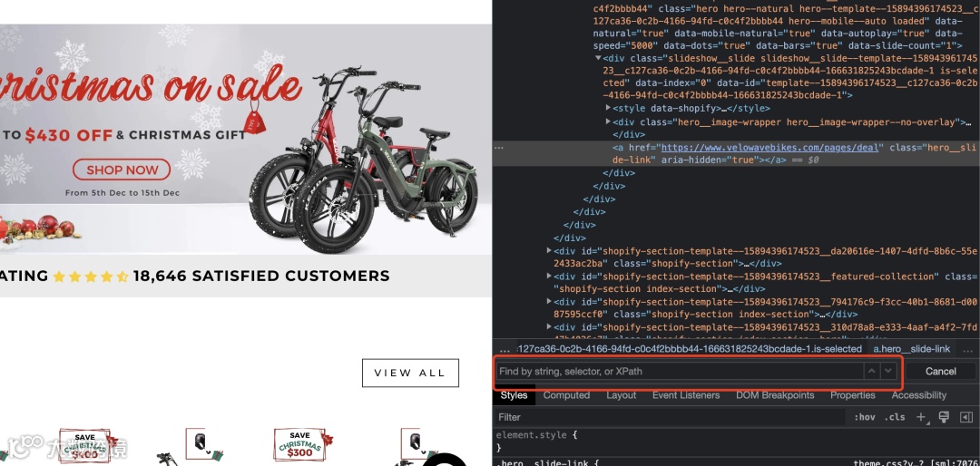Expand the style data-shopify node
Viewport: 980px width, 466px height.
(x=608, y=109)
